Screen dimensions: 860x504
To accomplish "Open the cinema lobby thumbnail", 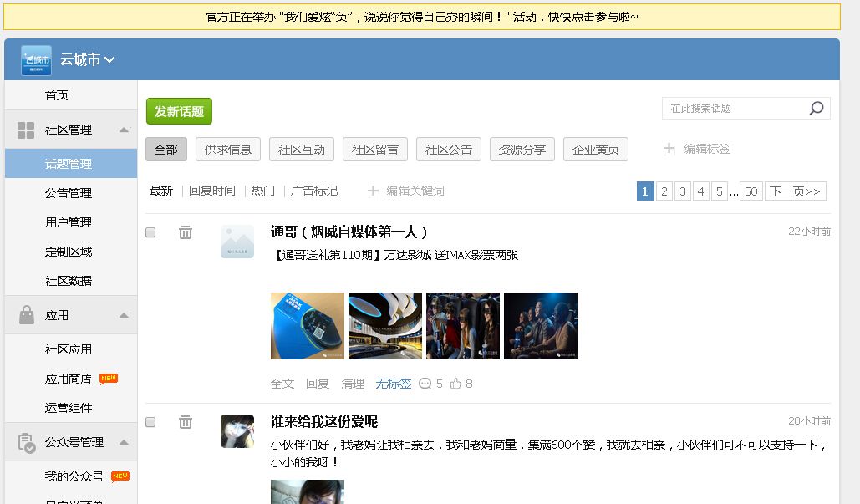I will tap(385, 326).
